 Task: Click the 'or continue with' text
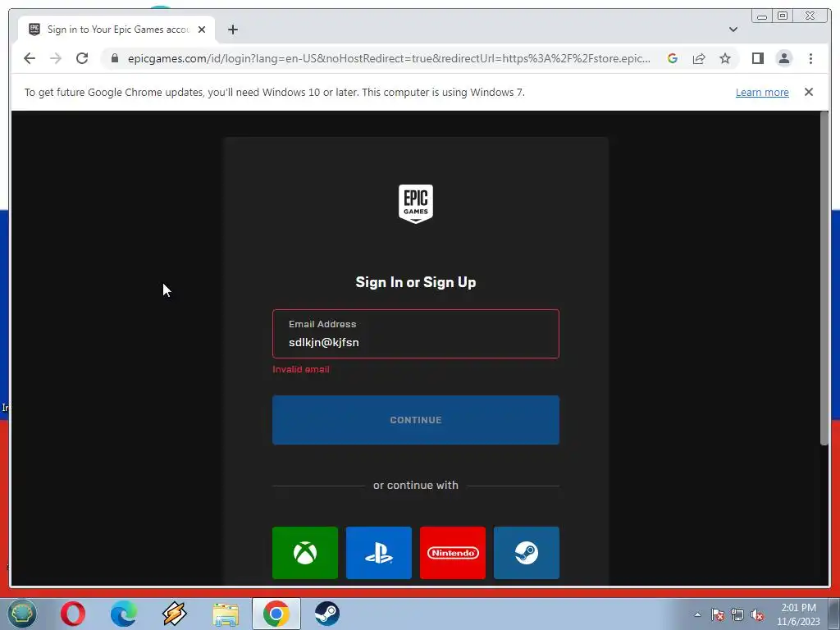coord(416,486)
